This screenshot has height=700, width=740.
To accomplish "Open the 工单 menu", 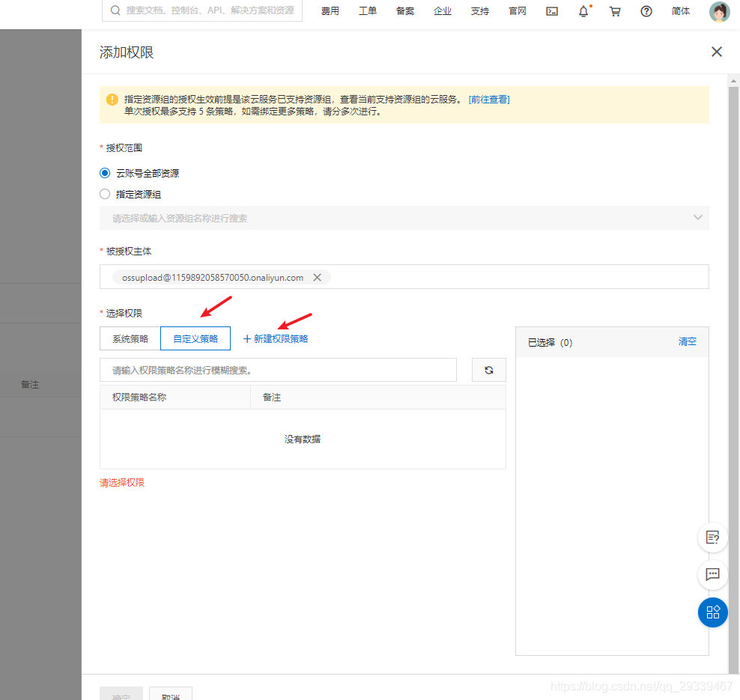I will [x=368, y=11].
